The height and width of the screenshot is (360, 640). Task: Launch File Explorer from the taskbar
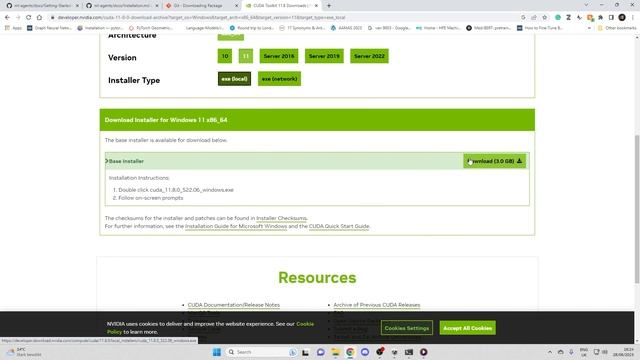tap(335, 352)
